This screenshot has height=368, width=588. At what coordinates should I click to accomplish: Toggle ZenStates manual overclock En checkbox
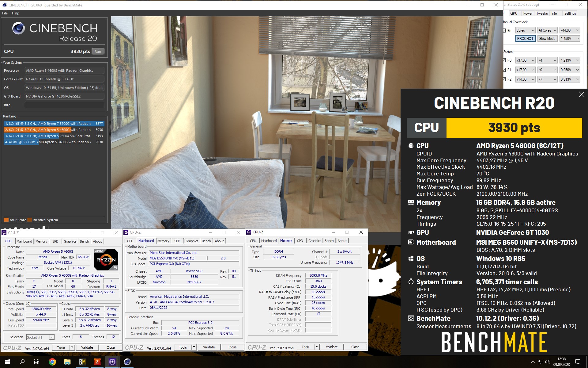coord(504,30)
